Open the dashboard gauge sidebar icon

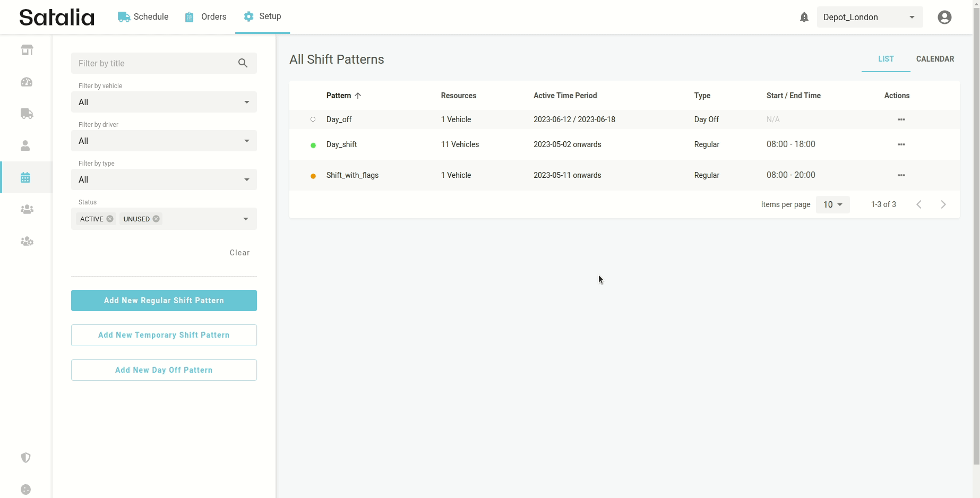point(27,82)
